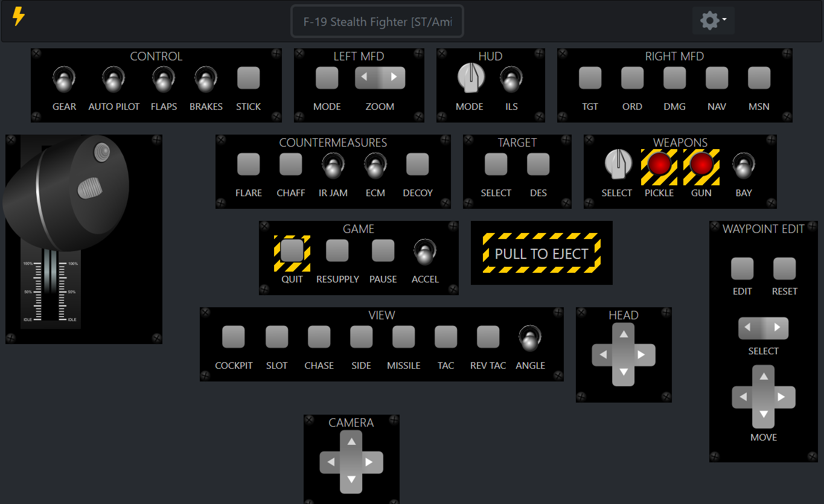This screenshot has height=504, width=824.
Task: Flip the ILS toggle switch
Action: (x=511, y=80)
